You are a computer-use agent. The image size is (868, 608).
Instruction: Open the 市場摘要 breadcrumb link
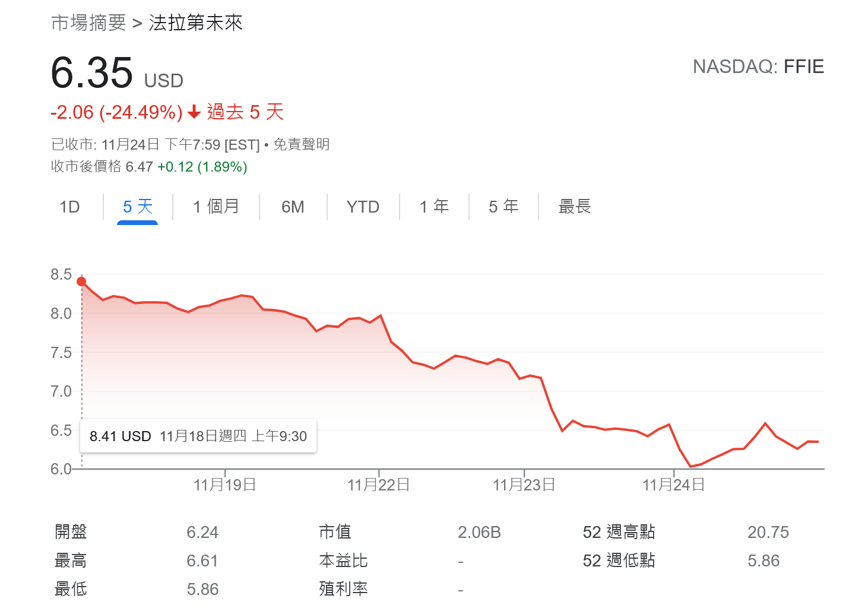pyautogui.click(x=88, y=23)
